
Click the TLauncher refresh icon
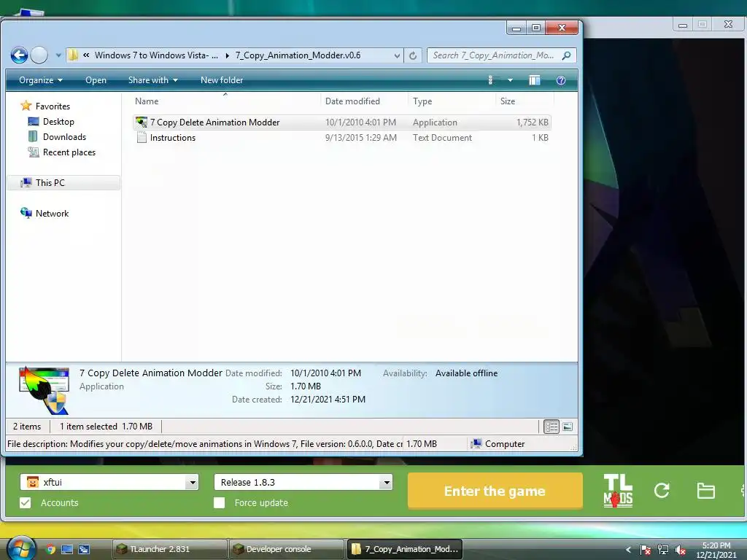(662, 490)
